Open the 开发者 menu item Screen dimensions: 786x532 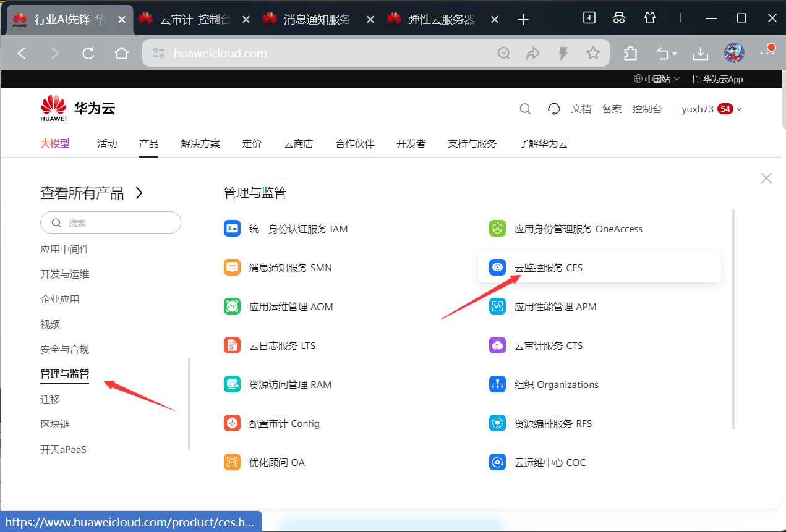(x=411, y=143)
